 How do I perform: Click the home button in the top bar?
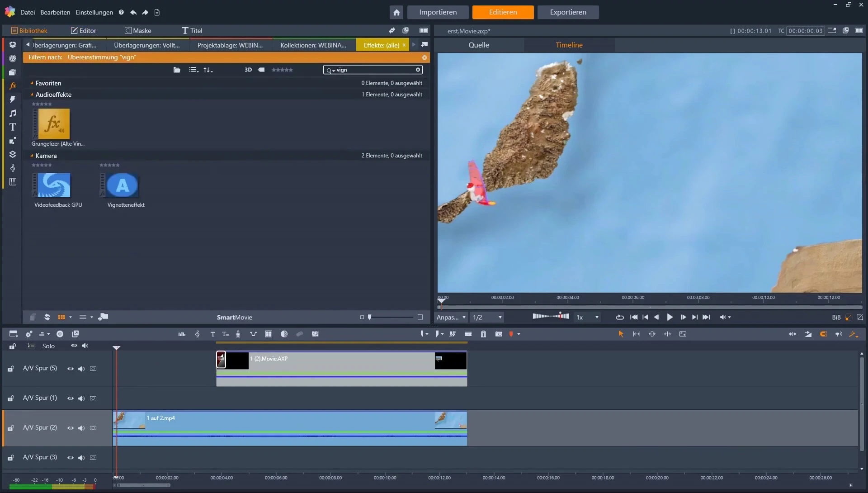click(x=396, y=12)
